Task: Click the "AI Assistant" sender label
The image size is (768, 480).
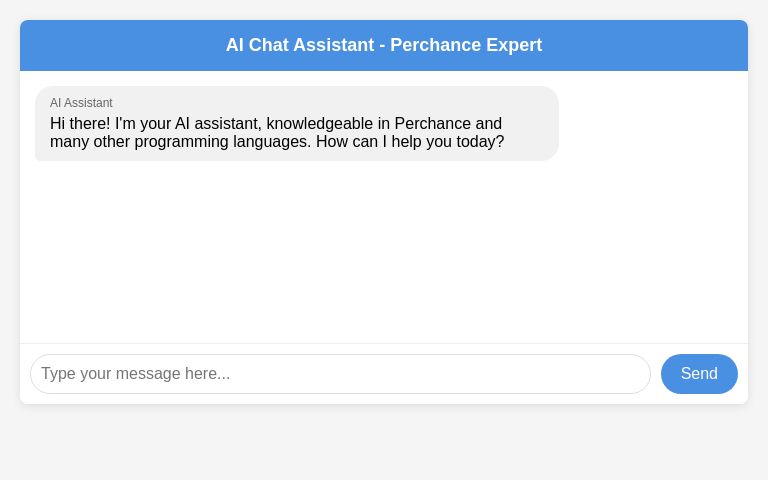Action: [81, 103]
